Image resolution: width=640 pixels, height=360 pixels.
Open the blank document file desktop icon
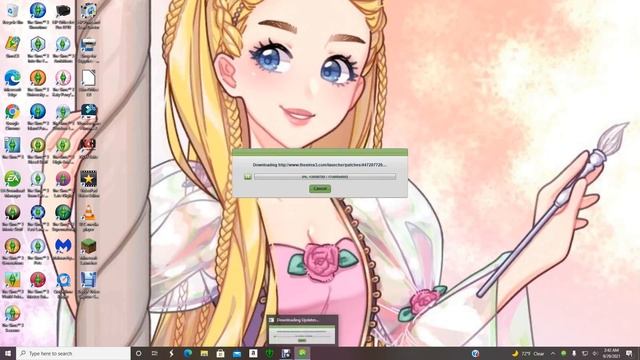tap(89, 83)
